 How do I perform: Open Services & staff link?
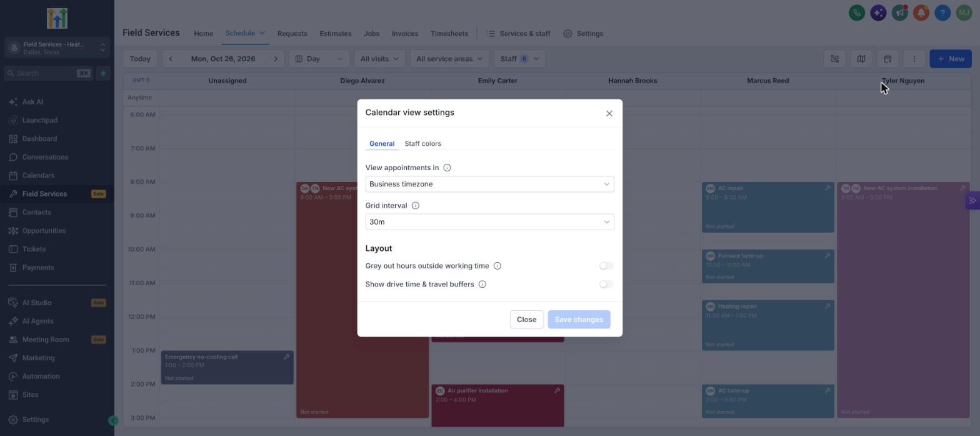coord(518,34)
